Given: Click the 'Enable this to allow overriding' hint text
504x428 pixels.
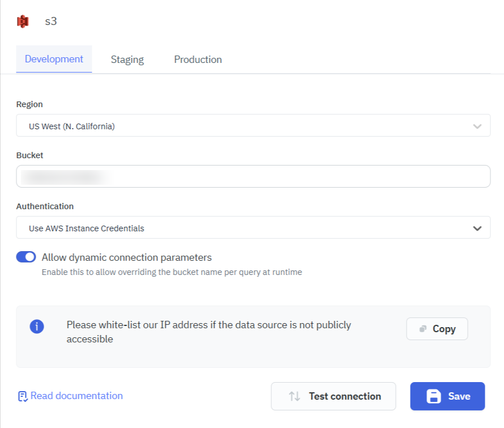Looking at the screenshot, I should (172, 272).
